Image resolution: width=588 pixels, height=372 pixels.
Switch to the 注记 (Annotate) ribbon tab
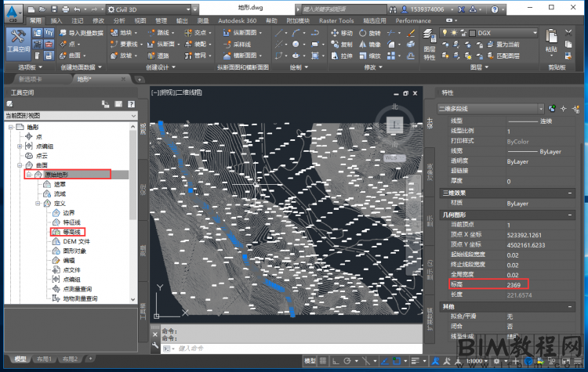coord(78,20)
